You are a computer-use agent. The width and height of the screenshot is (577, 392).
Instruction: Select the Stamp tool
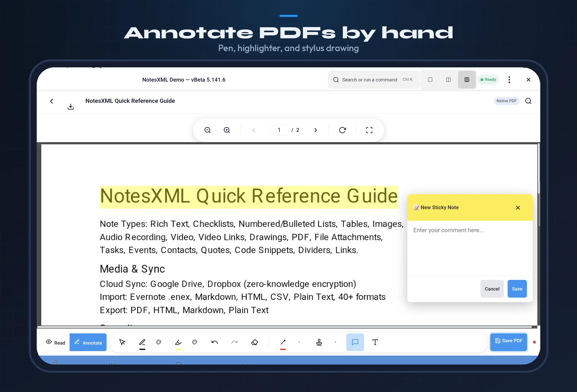coord(319,342)
